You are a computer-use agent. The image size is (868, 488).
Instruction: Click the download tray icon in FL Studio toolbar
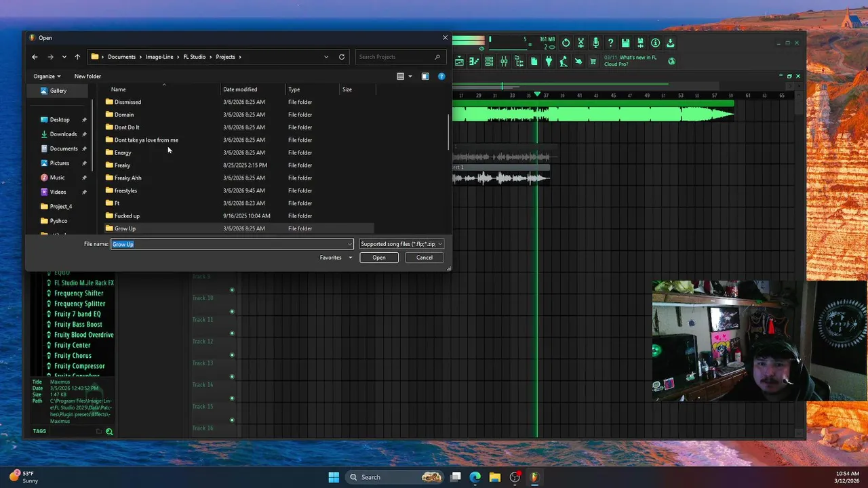point(670,43)
